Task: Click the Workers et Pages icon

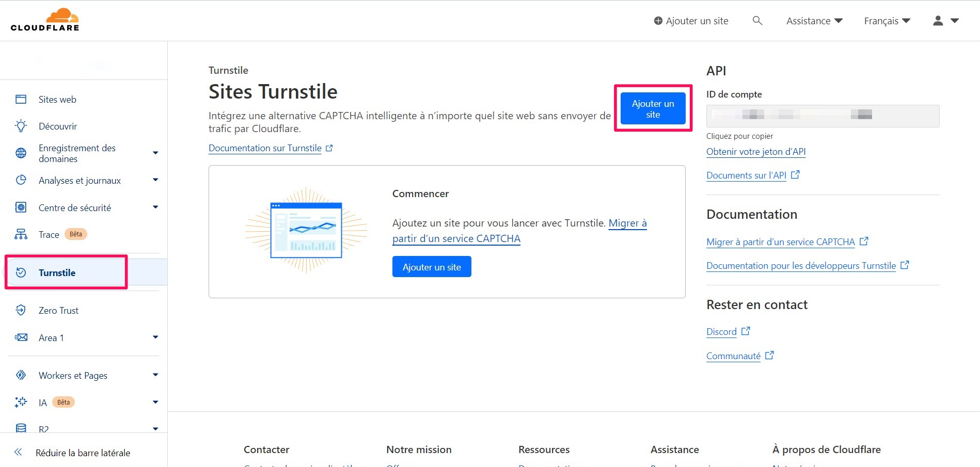Action: click(21, 375)
